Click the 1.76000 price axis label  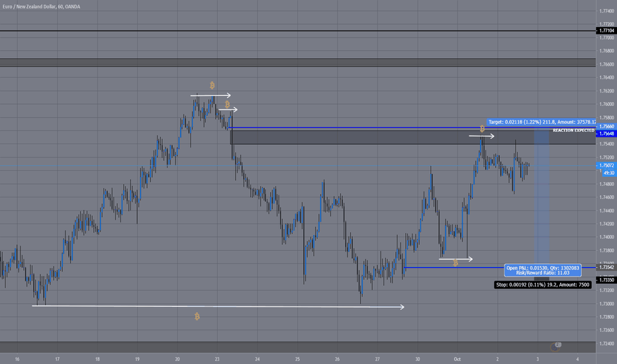coord(606,105)
